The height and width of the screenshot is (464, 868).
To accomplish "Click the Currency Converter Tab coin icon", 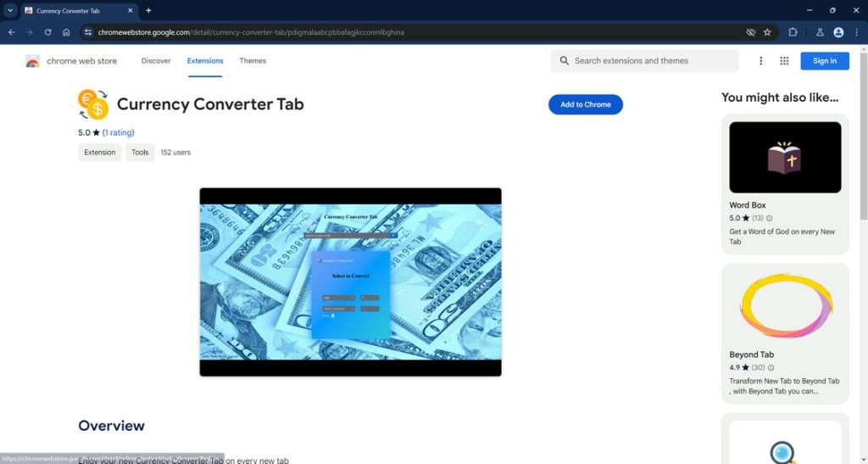I will click(x=93, y=104).
